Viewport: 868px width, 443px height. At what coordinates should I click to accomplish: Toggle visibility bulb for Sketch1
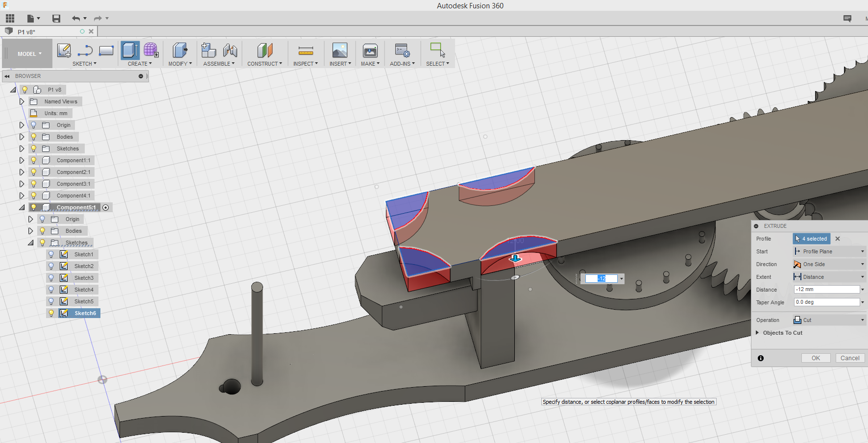(x=51, y=254)
